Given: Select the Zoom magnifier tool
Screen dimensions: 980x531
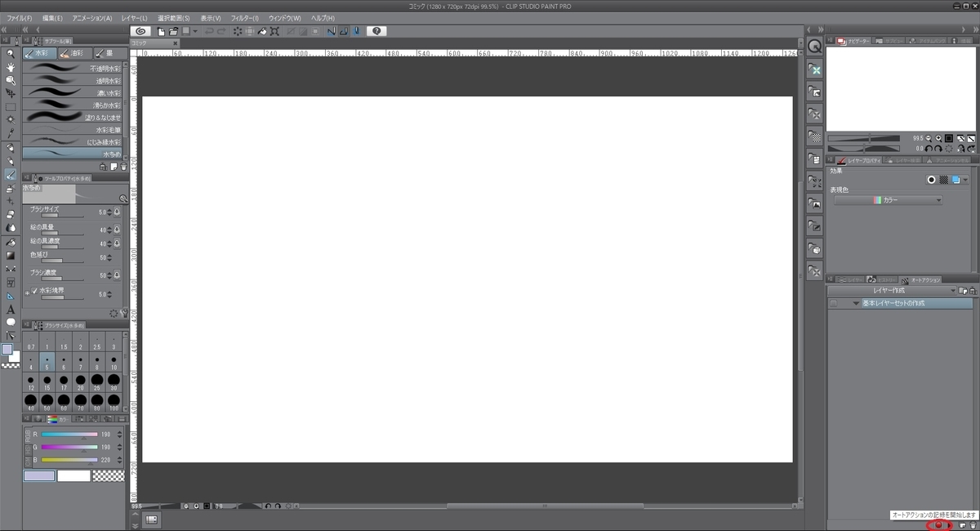Looking at the screenshot, I should (11, 53).
